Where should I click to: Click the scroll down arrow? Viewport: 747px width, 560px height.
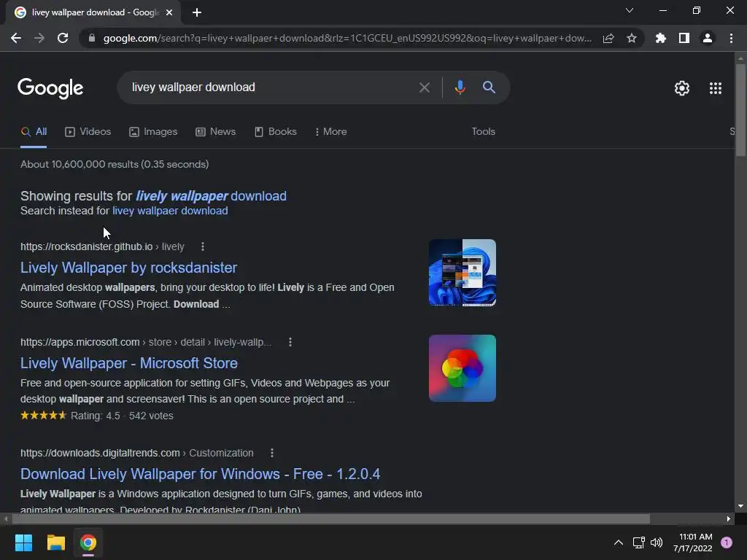click(x=740, y=507)
